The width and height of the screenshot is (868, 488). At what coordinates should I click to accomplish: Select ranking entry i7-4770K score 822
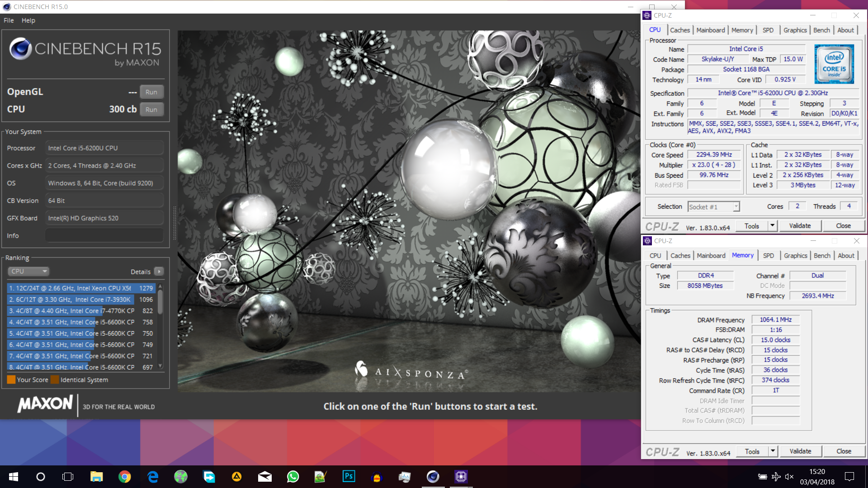coord(81,310)
